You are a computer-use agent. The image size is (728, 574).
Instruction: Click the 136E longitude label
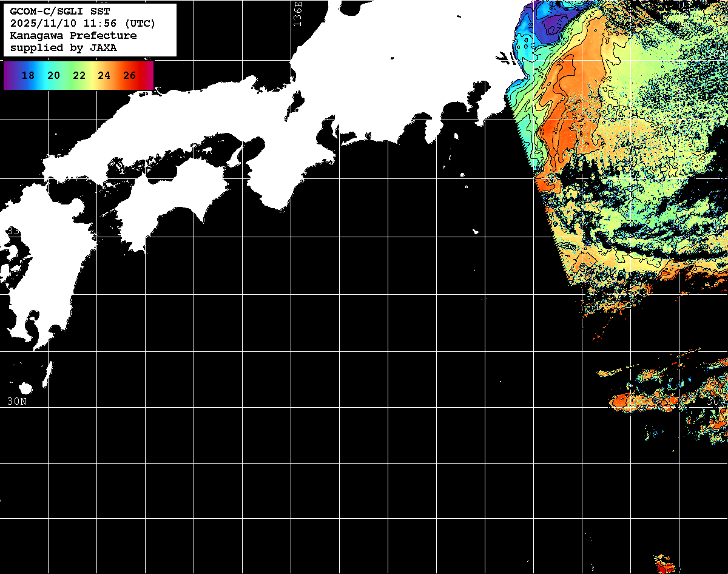[297, 12]
